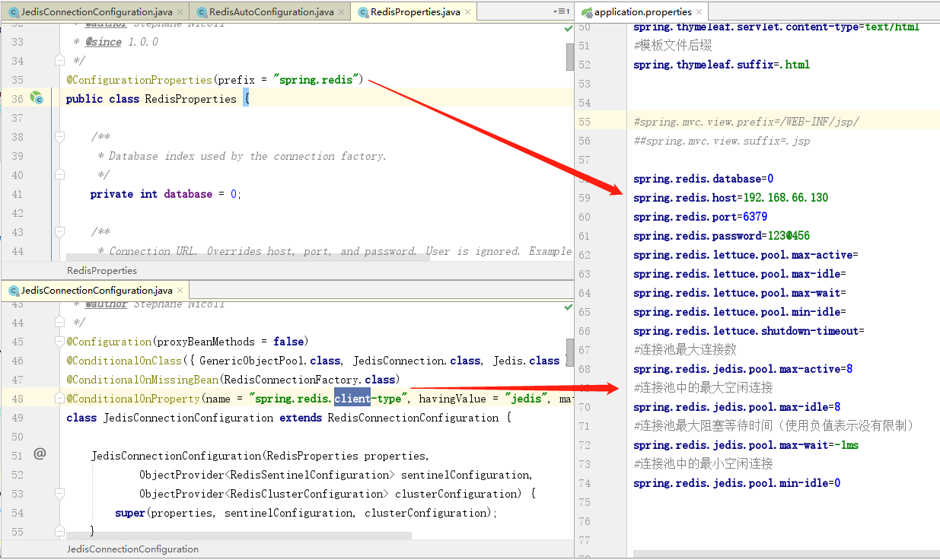Click the '#连接池中的最小空闲连接' comment line
This screenshot has height=560, width=940.
click(703, 464)
